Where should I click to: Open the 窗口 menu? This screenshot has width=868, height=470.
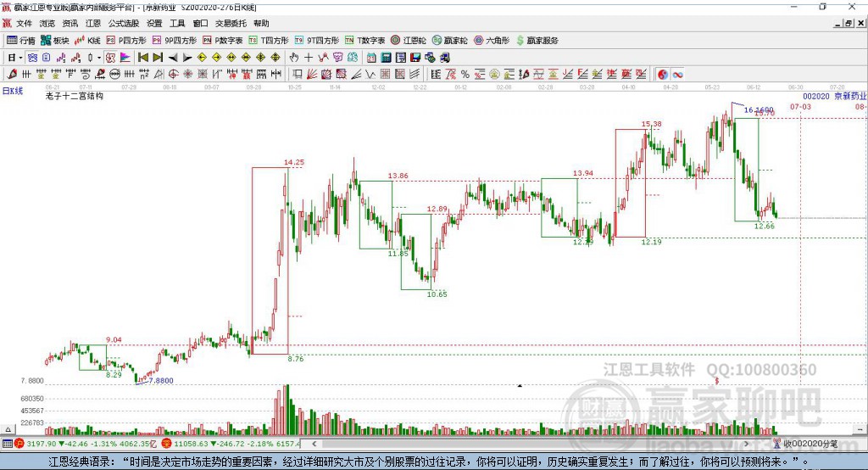coord(200,23)
